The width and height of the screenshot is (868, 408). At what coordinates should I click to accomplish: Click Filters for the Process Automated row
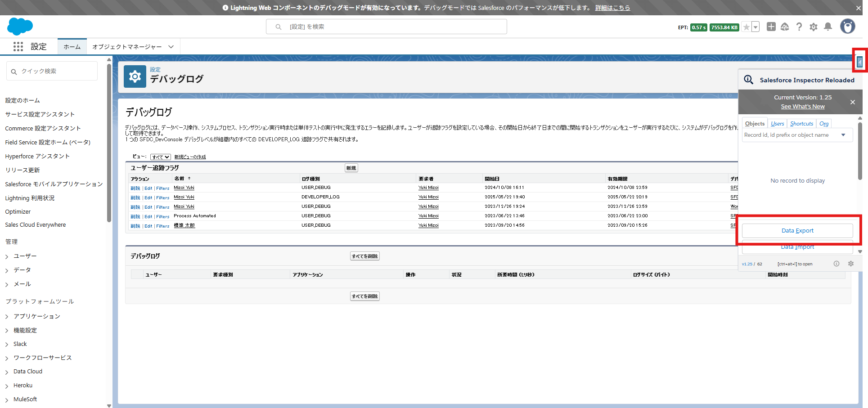click(163, 217)
